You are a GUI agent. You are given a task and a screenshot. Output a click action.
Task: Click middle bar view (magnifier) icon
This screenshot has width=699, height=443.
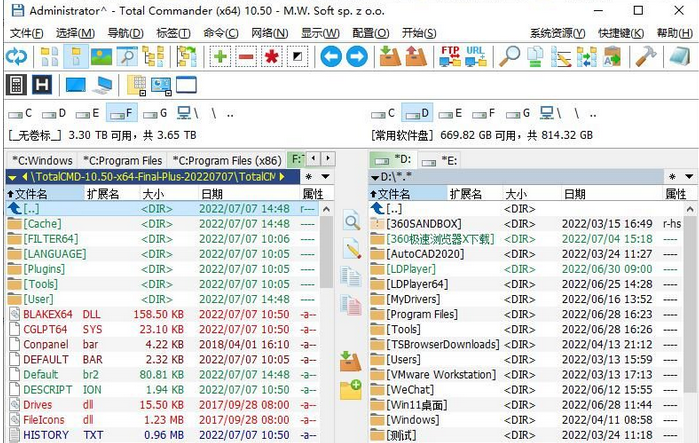352,222
